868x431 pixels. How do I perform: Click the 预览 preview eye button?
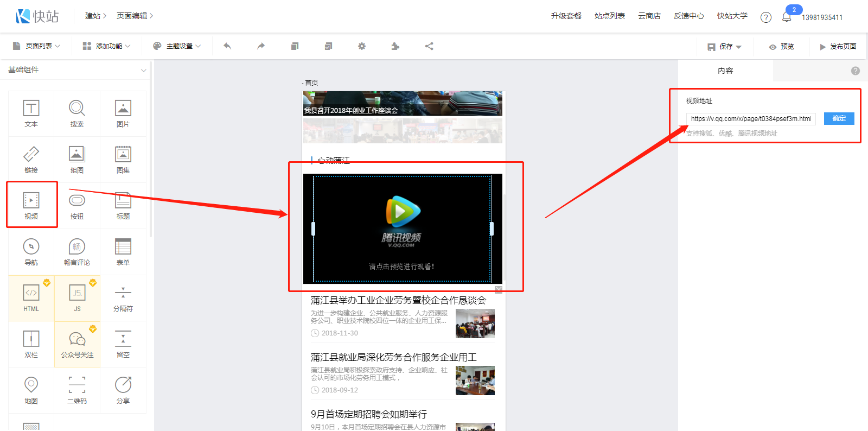pyautogui.click(x=781, y=47)
